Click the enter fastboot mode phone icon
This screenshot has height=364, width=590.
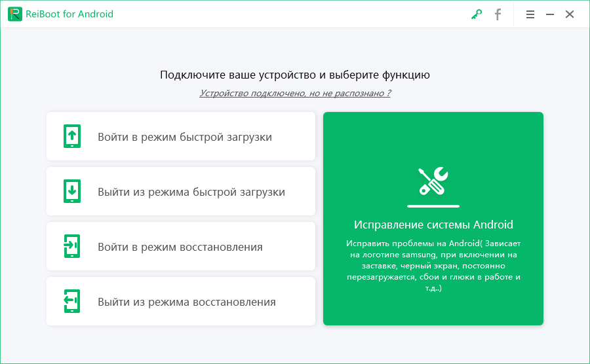point(72,136)
